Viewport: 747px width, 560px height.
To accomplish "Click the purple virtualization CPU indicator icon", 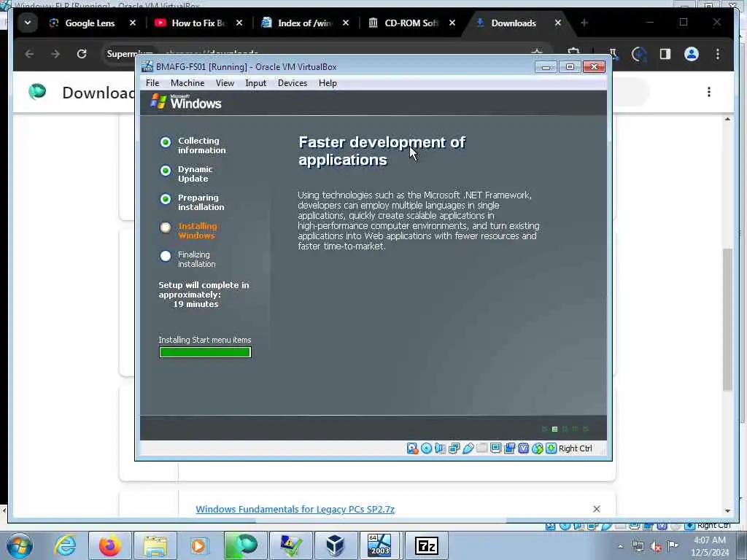I will 524,448.
